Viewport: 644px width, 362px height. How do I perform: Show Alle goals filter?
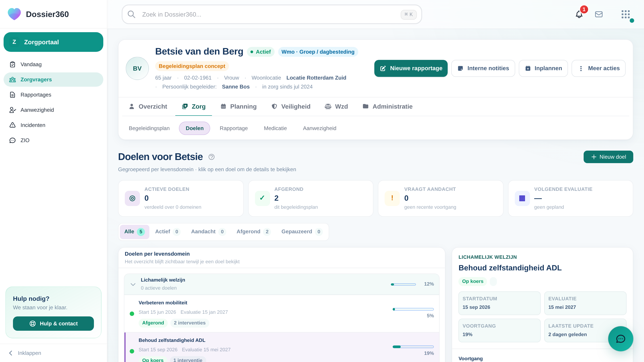click(x=134, y=232)
